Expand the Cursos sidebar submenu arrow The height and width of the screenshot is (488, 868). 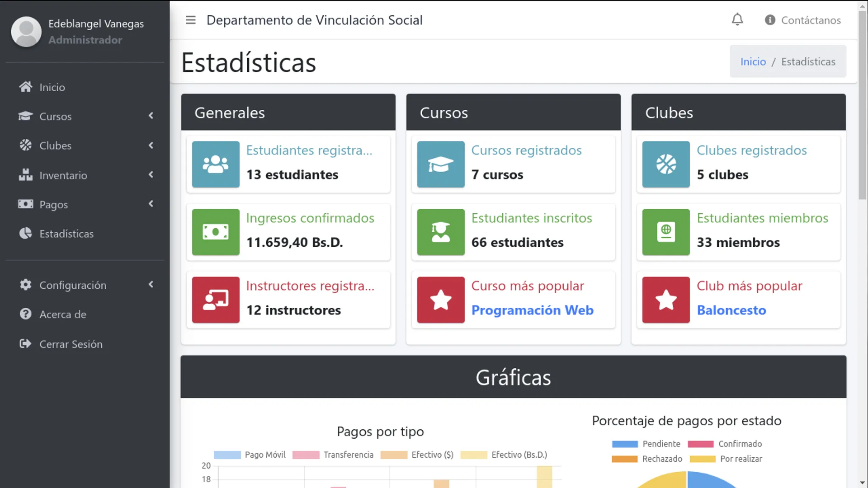(151, 116)
